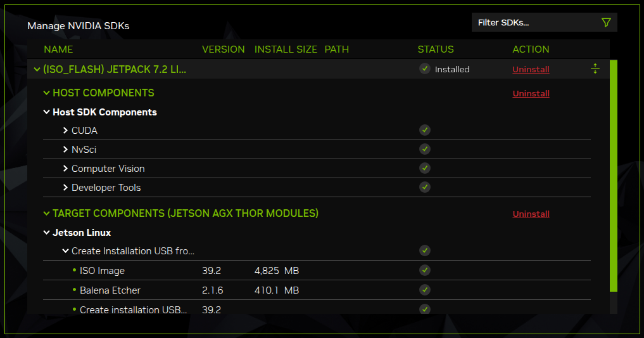Click the Manage NVIDIA SDKs title
The image size is (644, 338).
pos(78,26)
